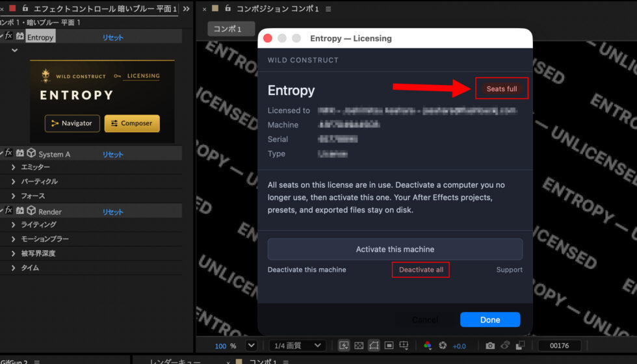Toggle the lock on the Effect Controls panel
637x364 pixels.
click(x=25, y=8)
